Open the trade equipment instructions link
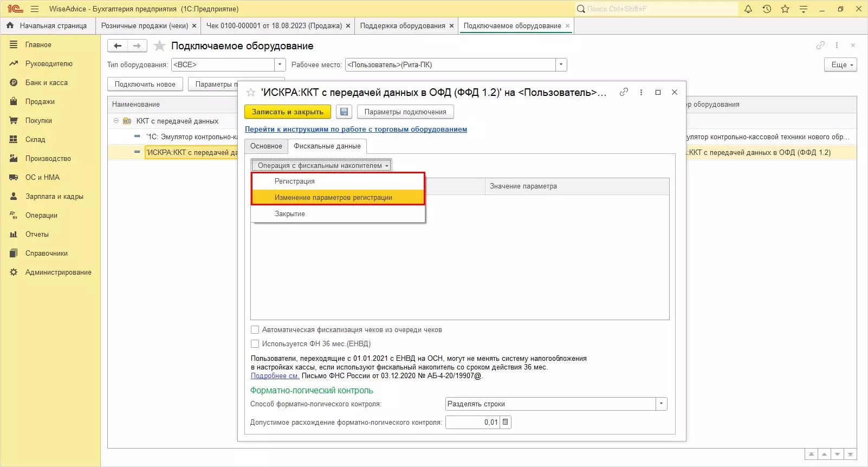Screen dimensions: 868x467 [x=355, y=129]
